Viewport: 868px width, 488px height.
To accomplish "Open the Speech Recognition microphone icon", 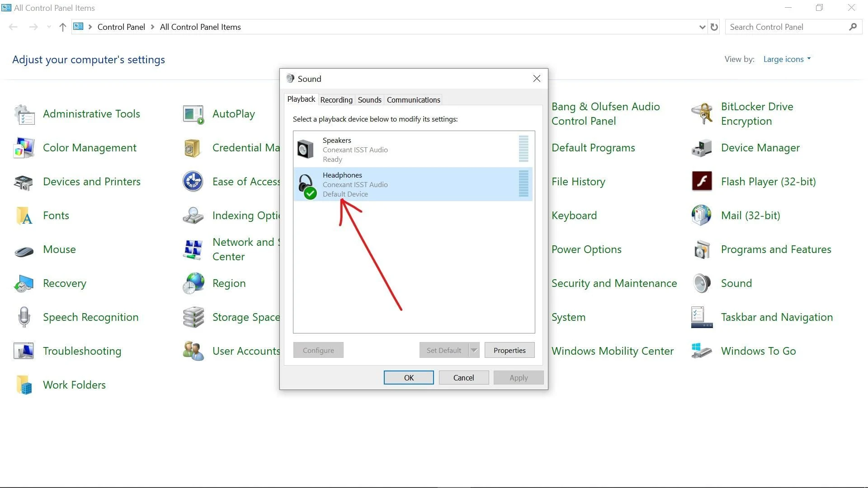I will 24,317.
